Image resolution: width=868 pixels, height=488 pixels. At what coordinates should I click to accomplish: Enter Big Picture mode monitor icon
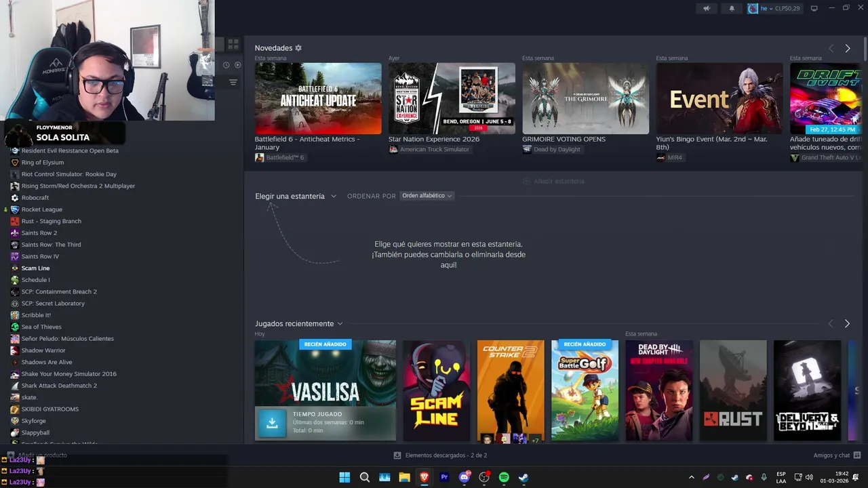[814, 8]
